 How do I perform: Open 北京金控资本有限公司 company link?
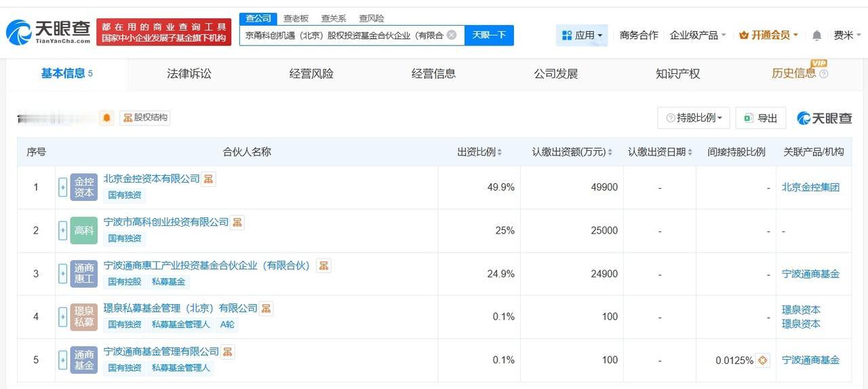[x=152, y=179]
